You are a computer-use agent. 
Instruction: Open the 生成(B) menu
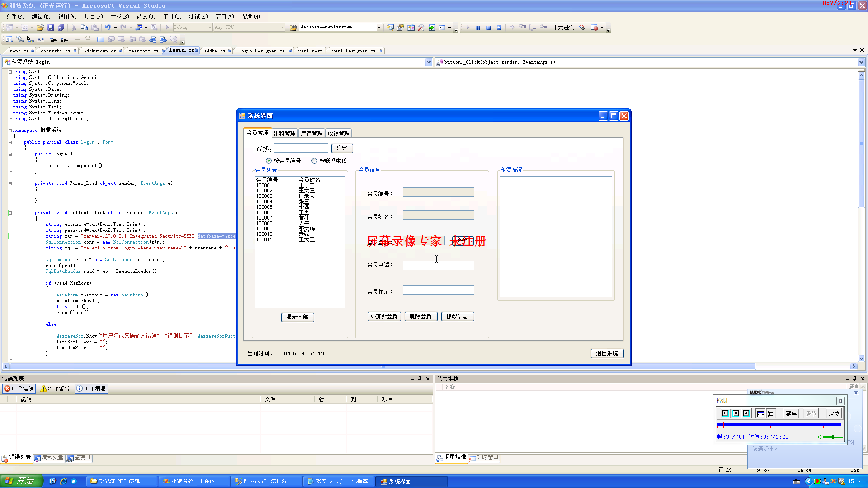120,17
